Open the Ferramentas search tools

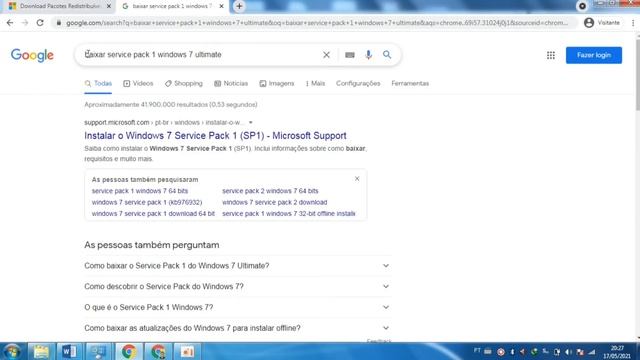[x=410, y=83]
